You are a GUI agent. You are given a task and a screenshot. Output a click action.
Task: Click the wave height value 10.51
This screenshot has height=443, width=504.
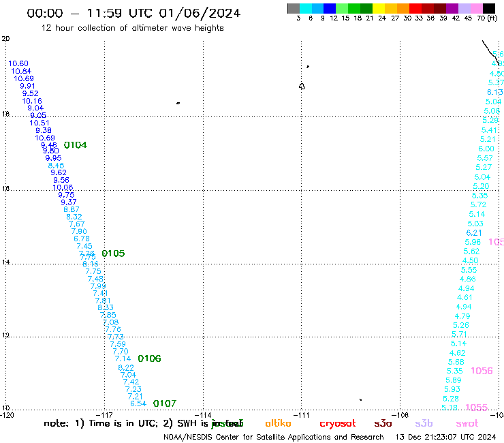[x=40, y=123]
